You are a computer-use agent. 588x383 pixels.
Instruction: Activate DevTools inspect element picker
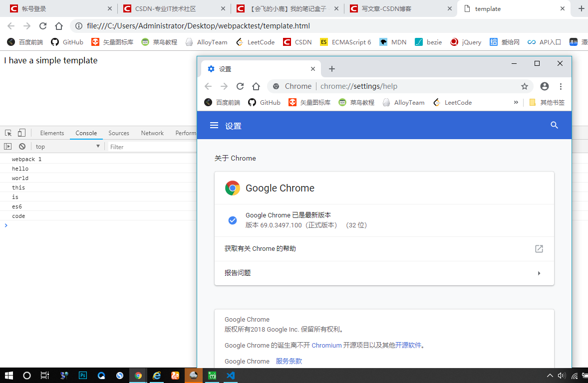8,133
